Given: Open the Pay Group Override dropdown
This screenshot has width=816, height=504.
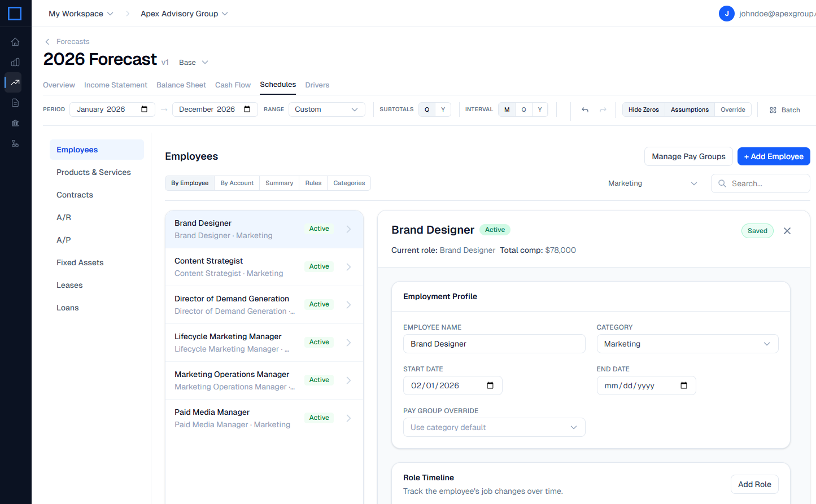Looking at the screenshot, I should tap(494, 427).
